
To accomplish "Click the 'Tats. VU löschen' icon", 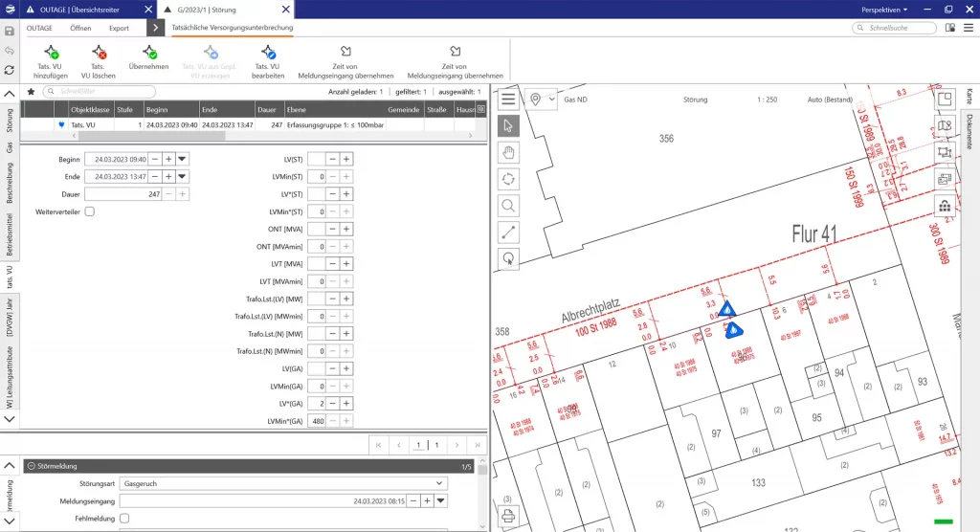I will point(98,53).
